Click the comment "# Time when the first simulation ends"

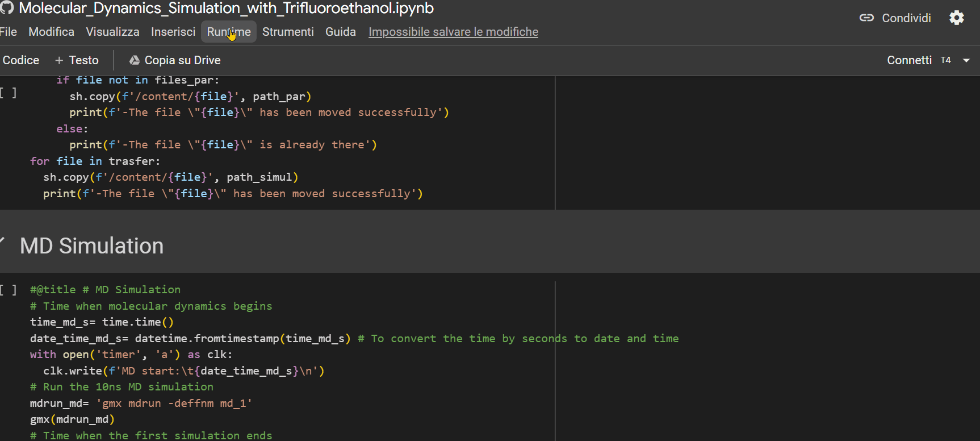(151, 435)
